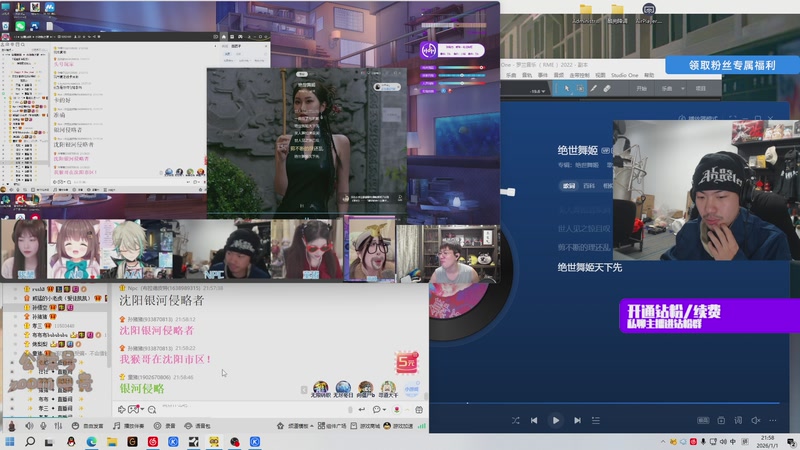Open the message bubble dropdown in chat input bar
The height and width of the screenshot is (450, 800).
pyautogui.click(x=379, y=409)
